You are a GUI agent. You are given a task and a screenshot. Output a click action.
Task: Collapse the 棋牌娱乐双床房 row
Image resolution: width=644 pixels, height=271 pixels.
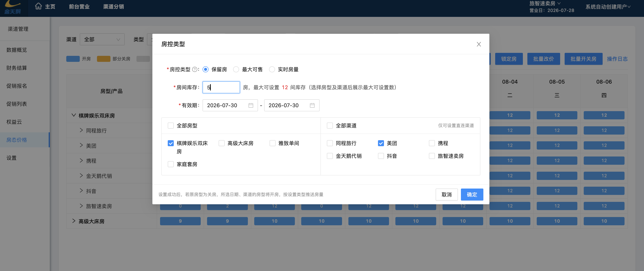click(x=74, y=115)
